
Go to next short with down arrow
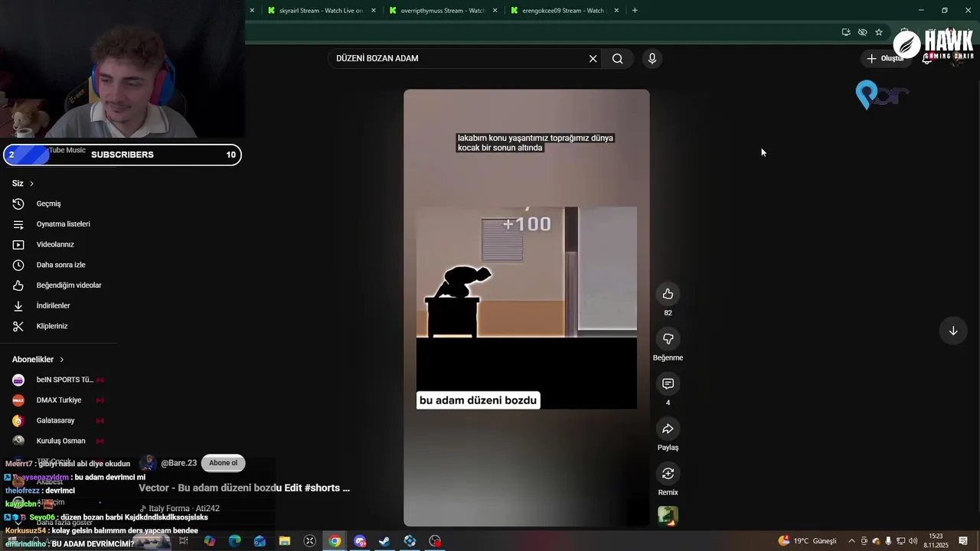(x=953, y=331)
